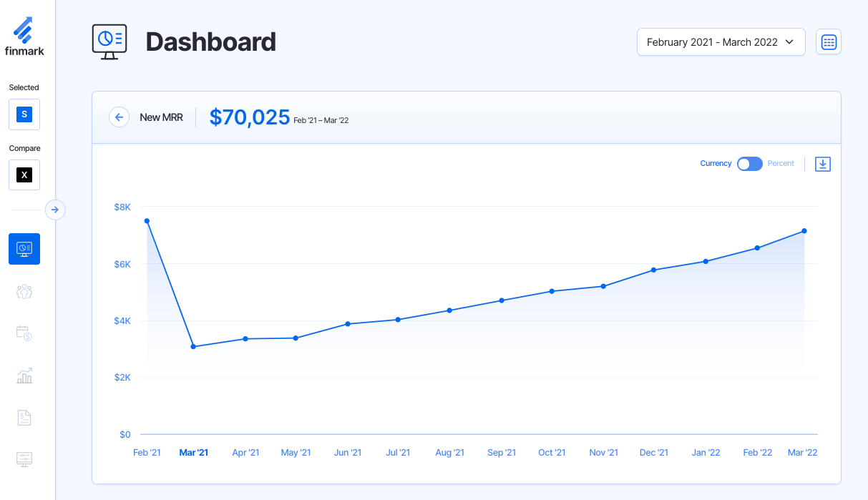Click the Dec '21 data point on chart
Viewport: 868px width, 500px height.
coord(653,270)
